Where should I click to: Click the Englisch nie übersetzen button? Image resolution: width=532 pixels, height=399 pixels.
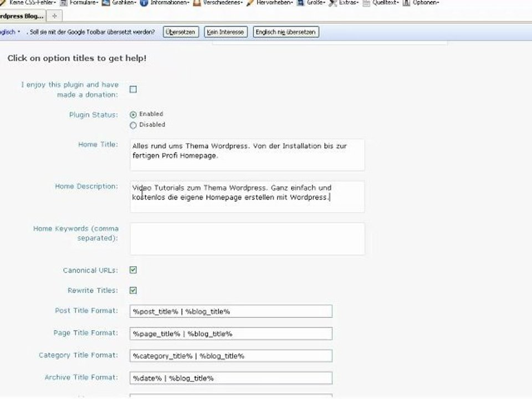pos(286,32)
